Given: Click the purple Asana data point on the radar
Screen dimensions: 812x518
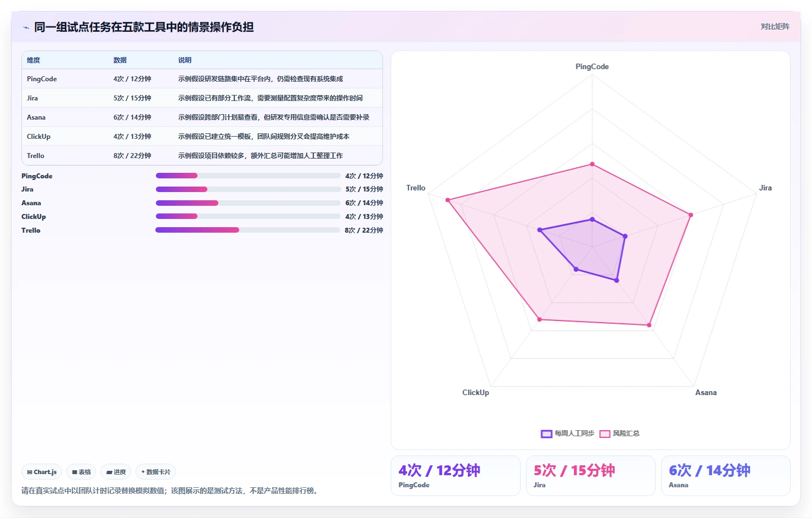Looking at the screenshot, I should tap(617, 280).
